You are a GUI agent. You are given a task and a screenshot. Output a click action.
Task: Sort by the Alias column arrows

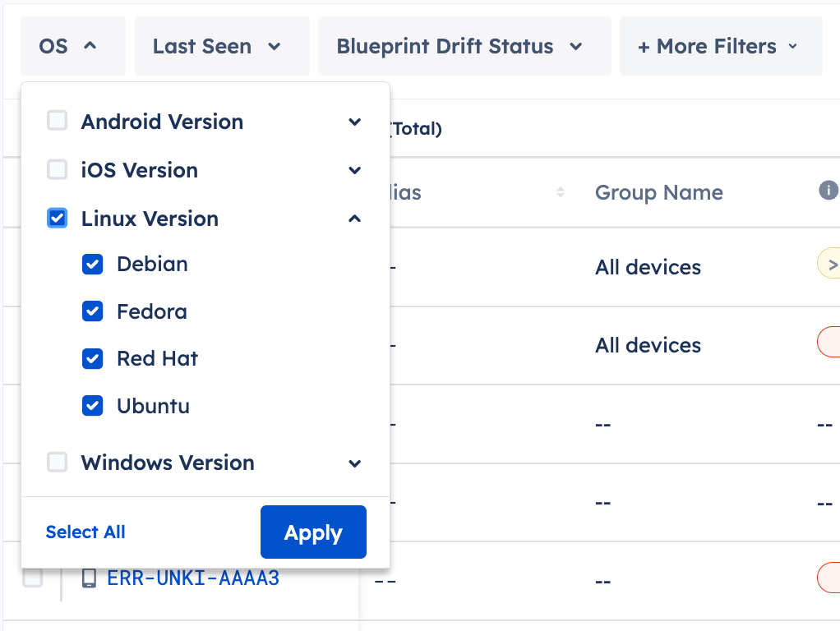point(561,191)
